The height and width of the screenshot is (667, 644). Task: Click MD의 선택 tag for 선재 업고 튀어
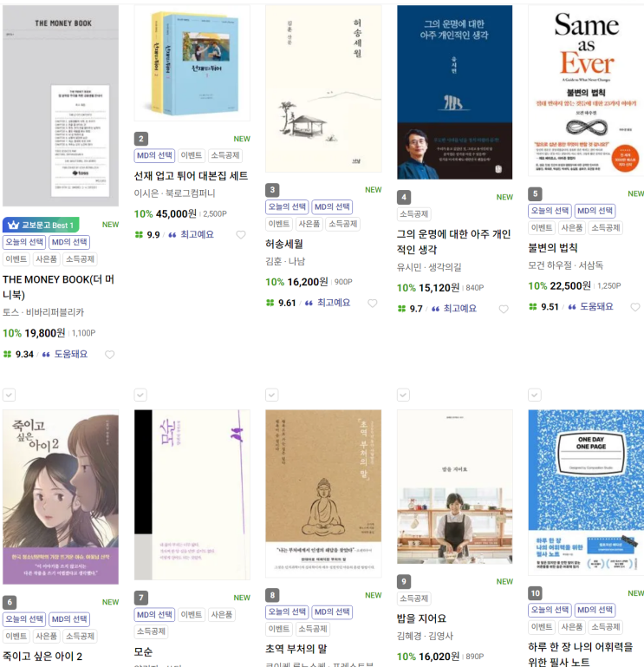tap(155, 155)
